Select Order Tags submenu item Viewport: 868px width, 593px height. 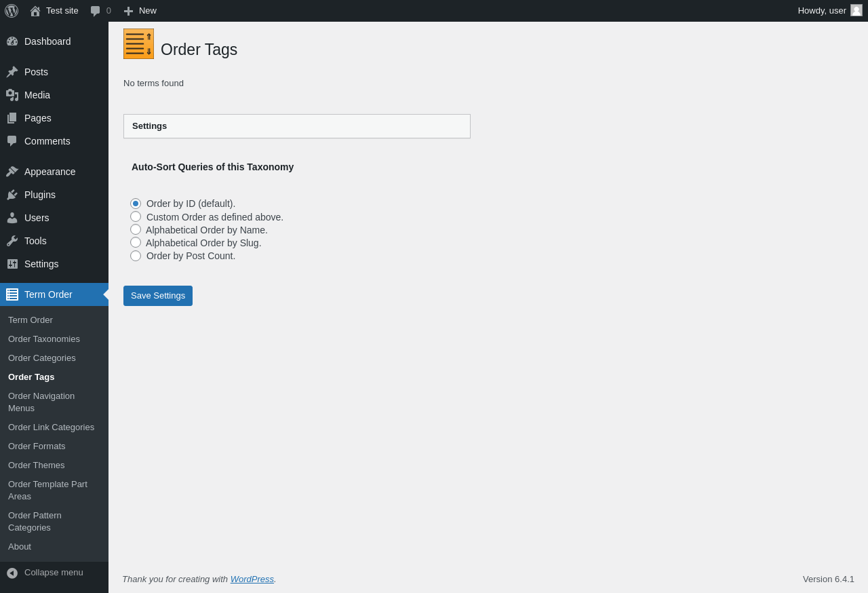[x=31, y=377]
